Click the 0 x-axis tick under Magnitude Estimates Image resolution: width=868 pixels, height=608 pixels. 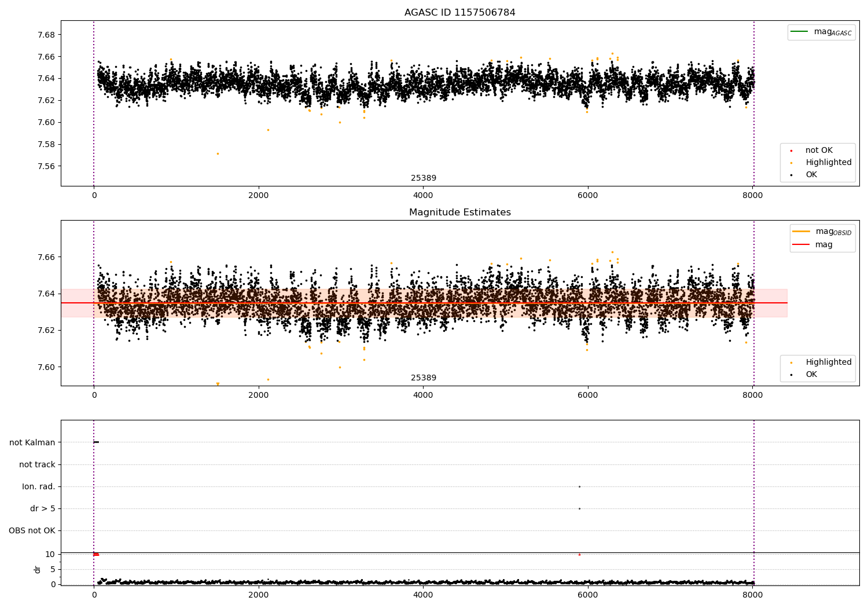(x=94, y=395)
